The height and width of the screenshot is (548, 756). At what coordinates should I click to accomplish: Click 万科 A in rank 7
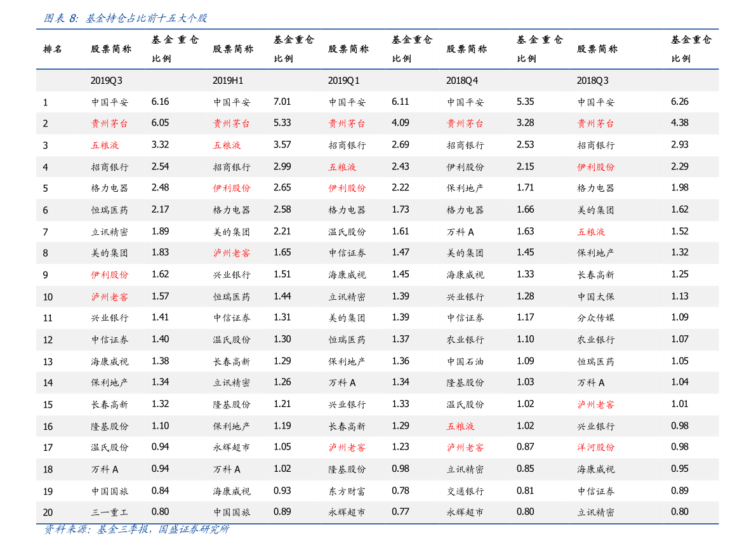point(460,232)
